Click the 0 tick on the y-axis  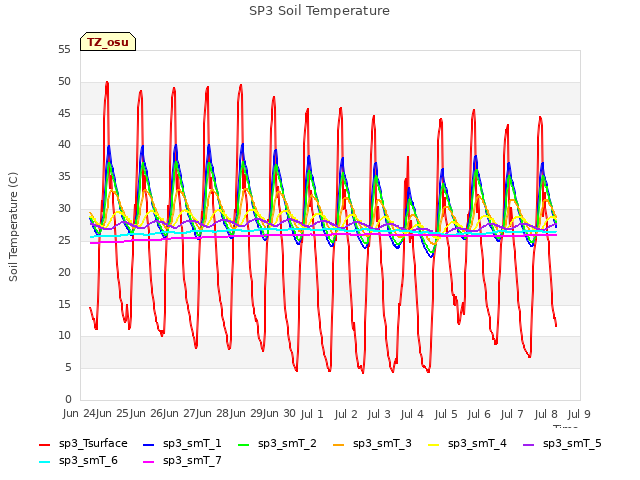68,400
